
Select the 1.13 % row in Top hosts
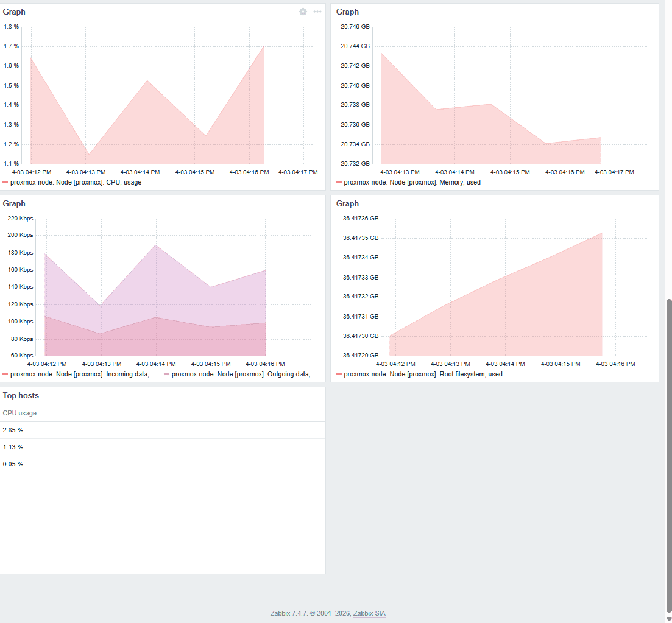click(163, 448)
